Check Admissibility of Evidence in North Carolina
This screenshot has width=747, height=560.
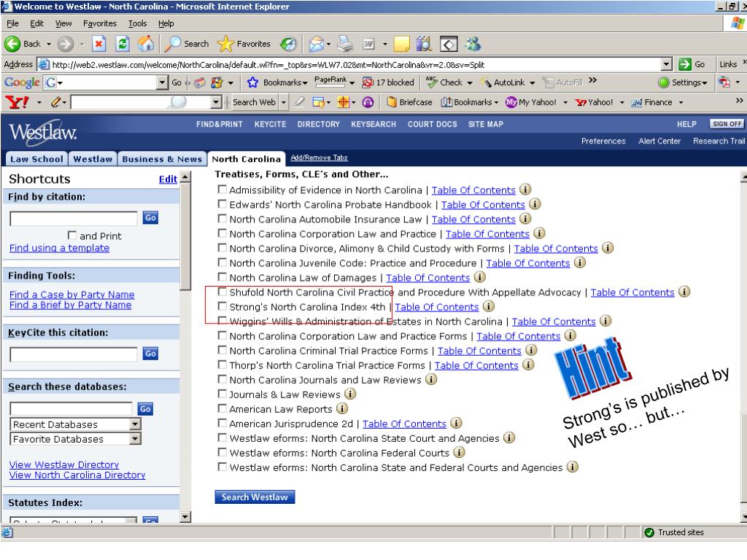(222, 189)
